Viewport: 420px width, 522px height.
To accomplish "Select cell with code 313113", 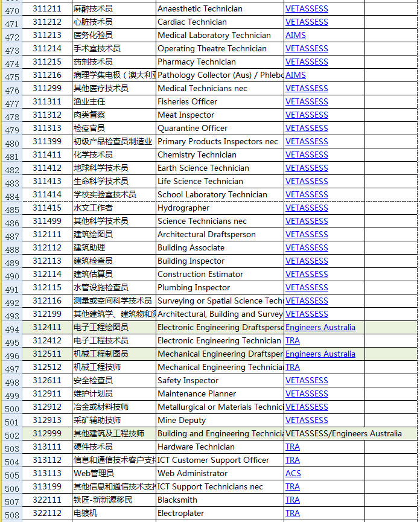I will pyautogui.click(x=47, y=473).
